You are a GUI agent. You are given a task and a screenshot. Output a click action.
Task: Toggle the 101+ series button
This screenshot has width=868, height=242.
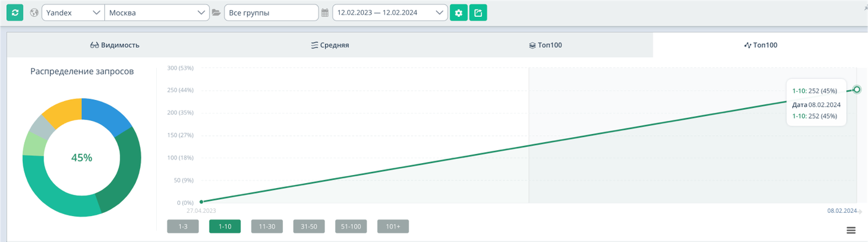[393, 226]
